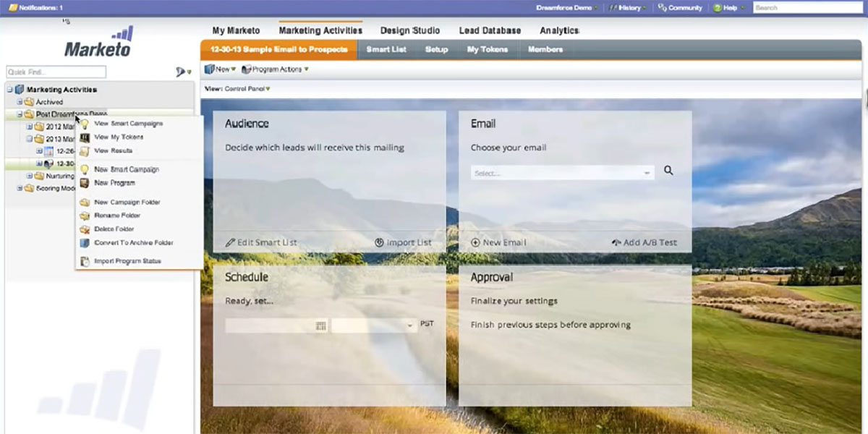868x434 pixels.
Task: Open the schedule date calendar picker
Action: click(320, 325)
